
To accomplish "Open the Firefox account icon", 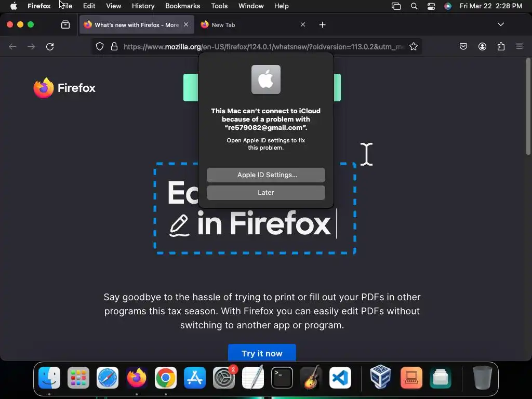I will (482, 46).
